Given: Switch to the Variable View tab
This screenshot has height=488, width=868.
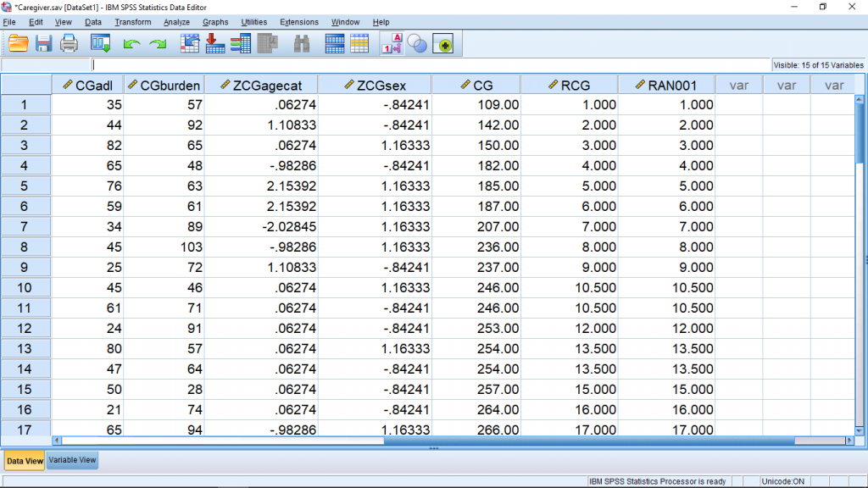Looking at the screenshot, I should 71,459.
